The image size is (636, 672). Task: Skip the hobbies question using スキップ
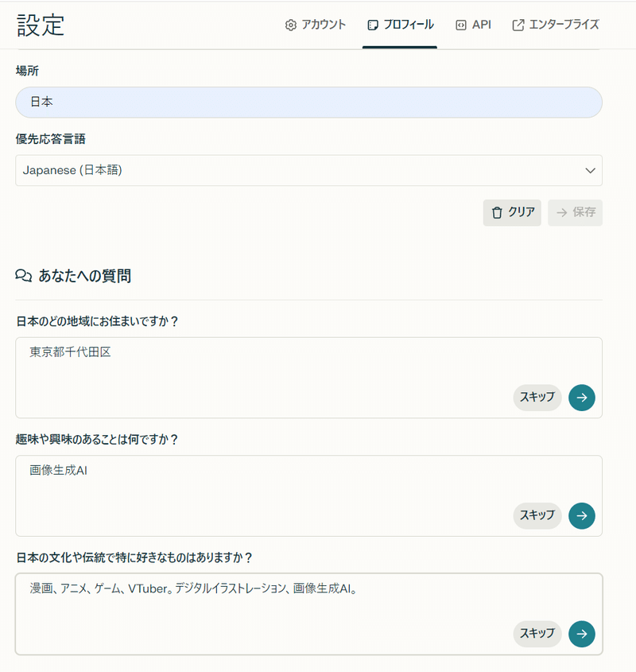537,516
